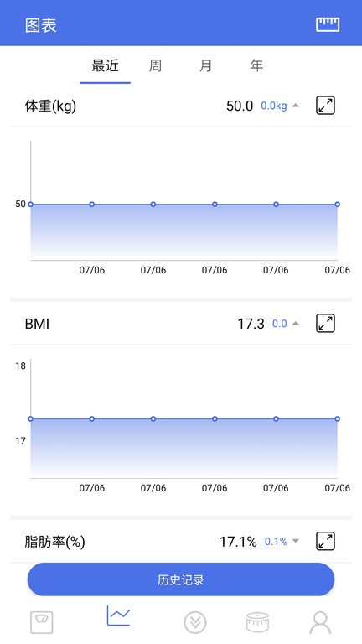The image size is (362, 644).
Task: Expand the weight (体重) chart fullscreen
Action: pyautogui.click(x=325, y=106)
